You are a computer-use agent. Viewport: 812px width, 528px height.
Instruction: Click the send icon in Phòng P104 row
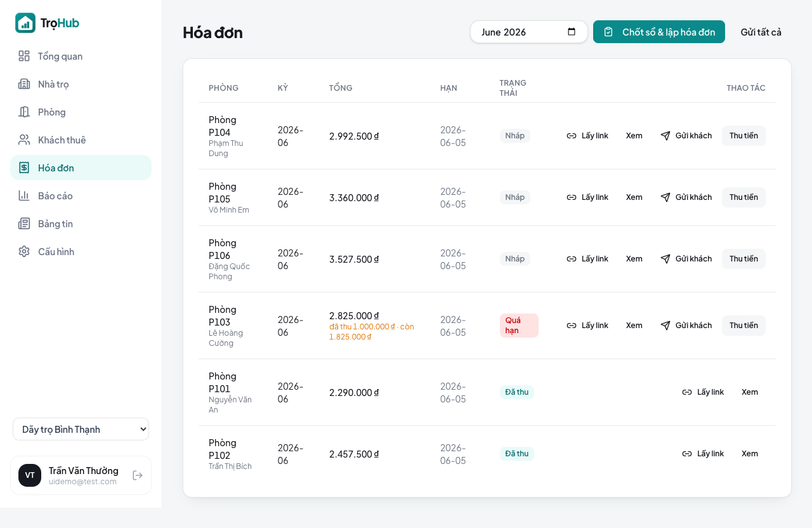(665, 136)
